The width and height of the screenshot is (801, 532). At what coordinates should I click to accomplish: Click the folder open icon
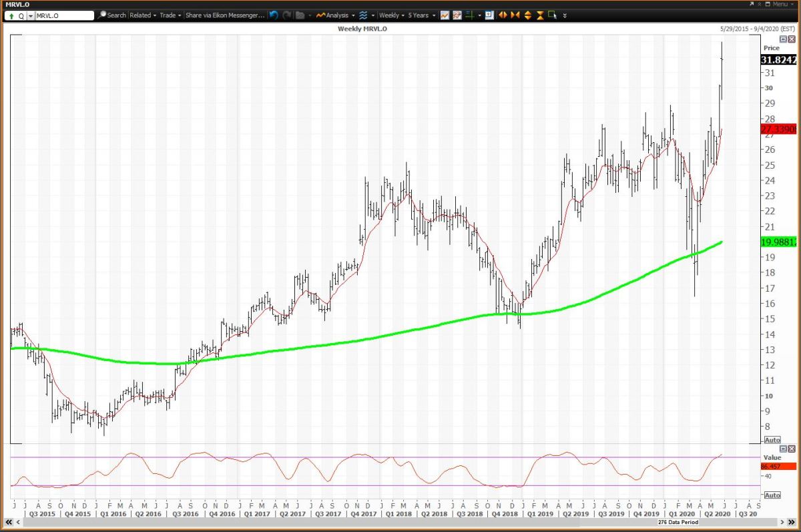pos(300,15)
